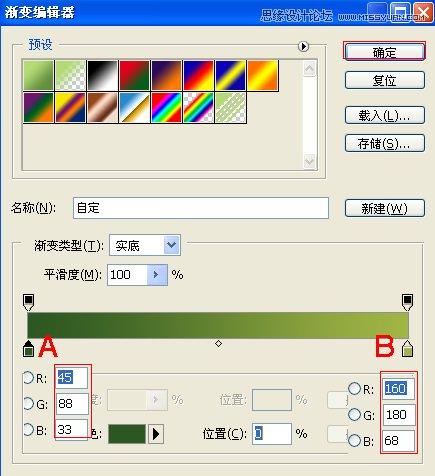The width and height of the screenshot is (435, 476).
Task: Click the 位置(C) position field
Action: [x=272, y=434]
